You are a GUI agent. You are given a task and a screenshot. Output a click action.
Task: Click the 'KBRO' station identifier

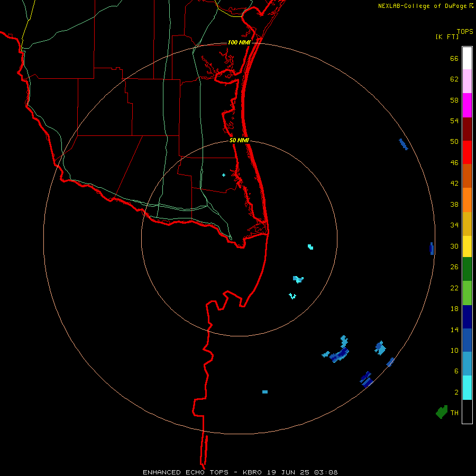click(253, 472)
